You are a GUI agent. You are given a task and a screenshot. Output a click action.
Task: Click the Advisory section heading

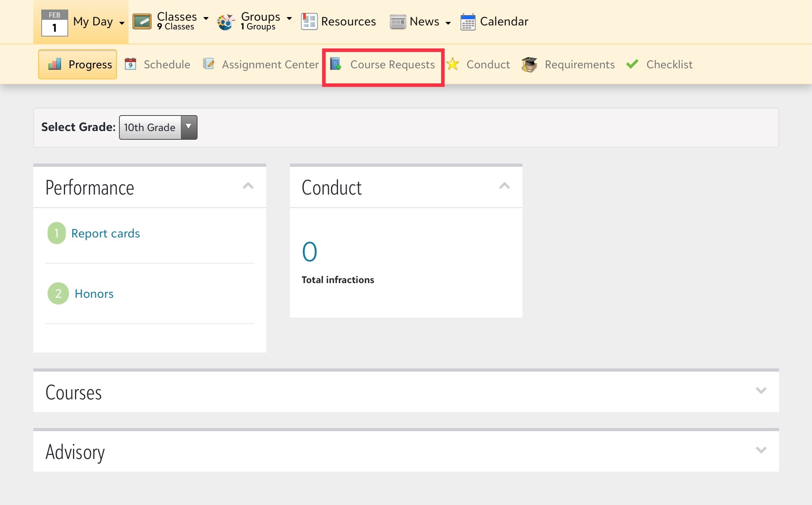(75, 453)
